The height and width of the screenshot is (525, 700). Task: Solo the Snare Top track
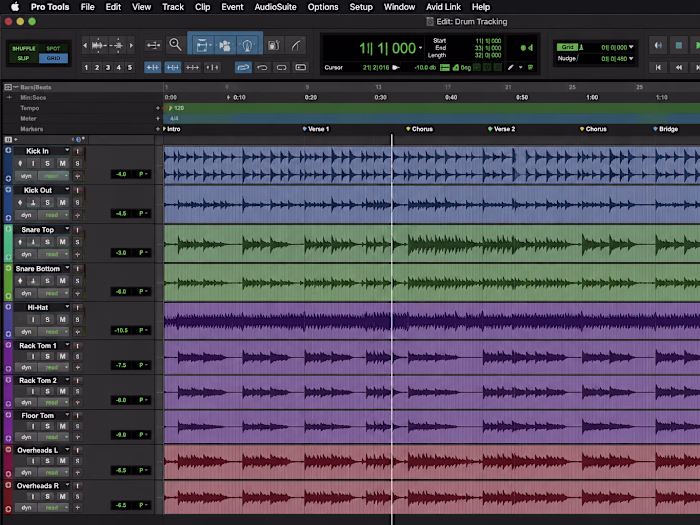[x=47, y=242]
